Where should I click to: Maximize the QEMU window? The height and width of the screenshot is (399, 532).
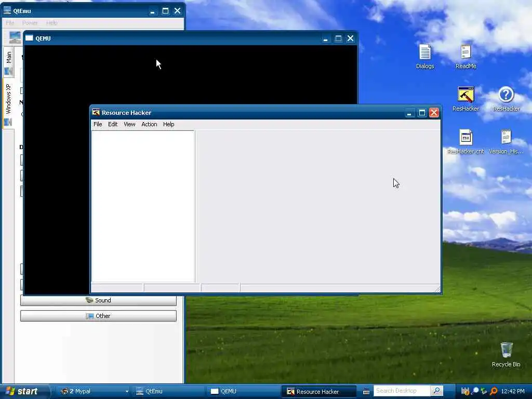pyautogui.click(x=338, y=38)
